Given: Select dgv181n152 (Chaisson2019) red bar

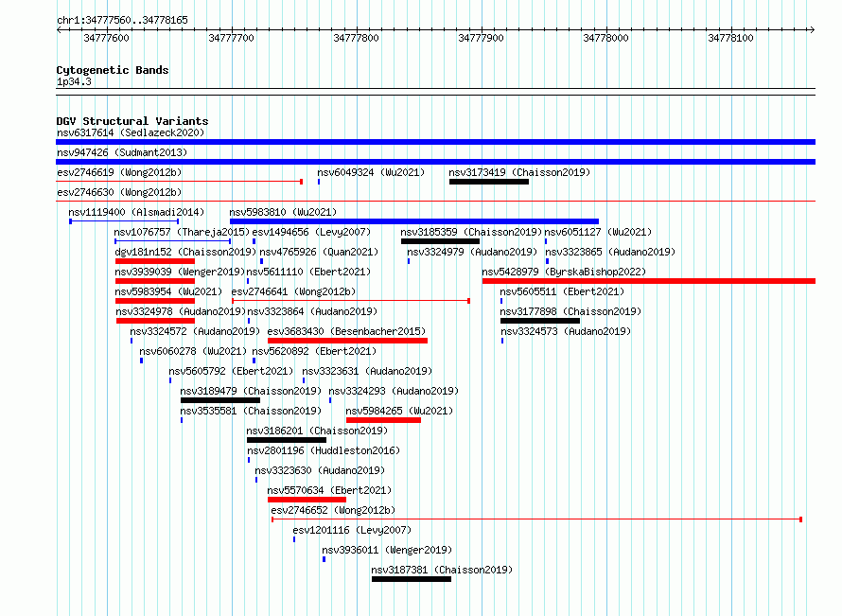Looking at the screenshot, I should (154, 261).
